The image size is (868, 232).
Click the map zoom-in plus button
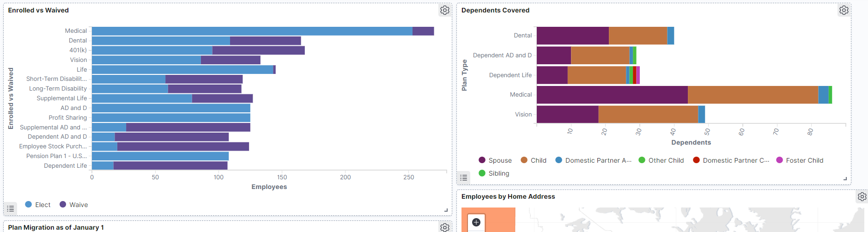point(476,222)
